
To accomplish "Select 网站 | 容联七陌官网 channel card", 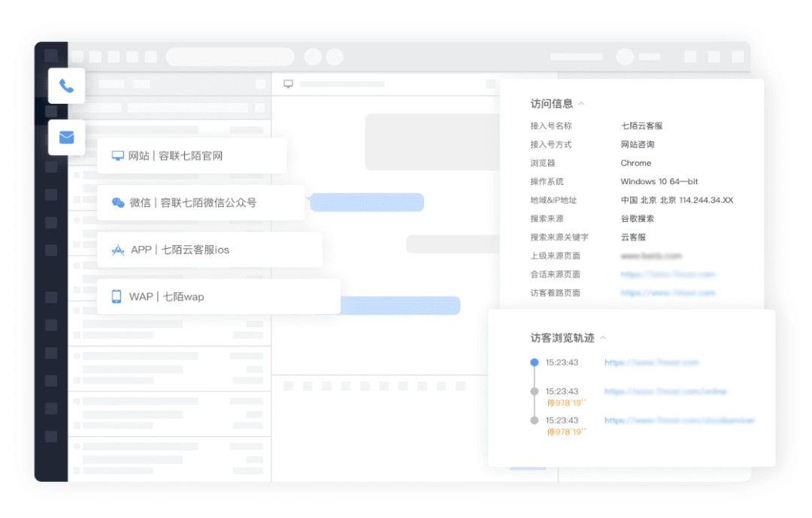I will pos(192,156).
